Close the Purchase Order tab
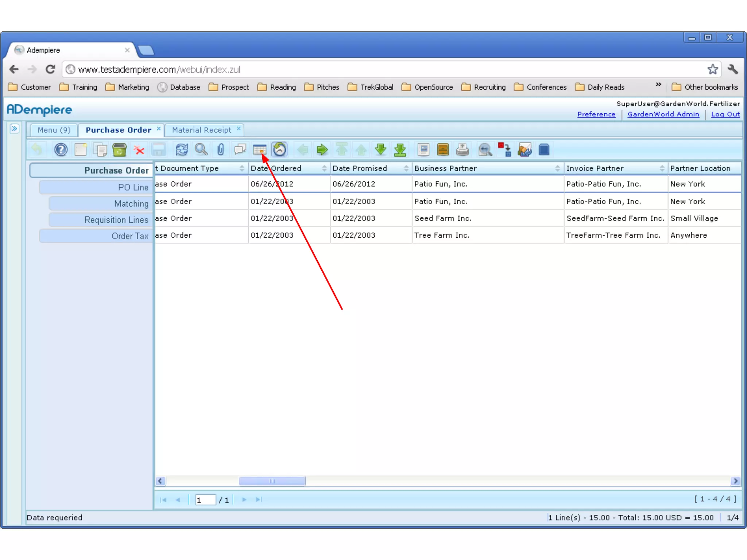The image size is (747, 560). click(159, 128)
